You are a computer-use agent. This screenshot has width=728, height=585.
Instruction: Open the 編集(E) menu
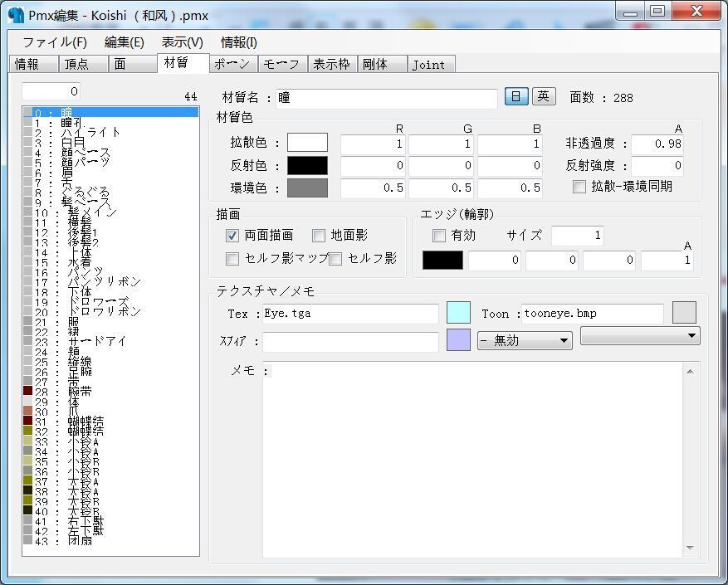pos(124,42)
